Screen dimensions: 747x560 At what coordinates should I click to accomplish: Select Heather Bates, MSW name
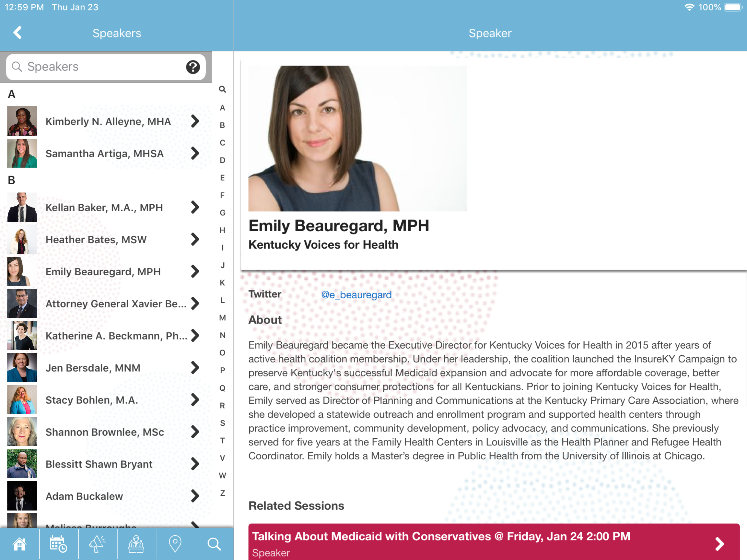tap(96, 240)
